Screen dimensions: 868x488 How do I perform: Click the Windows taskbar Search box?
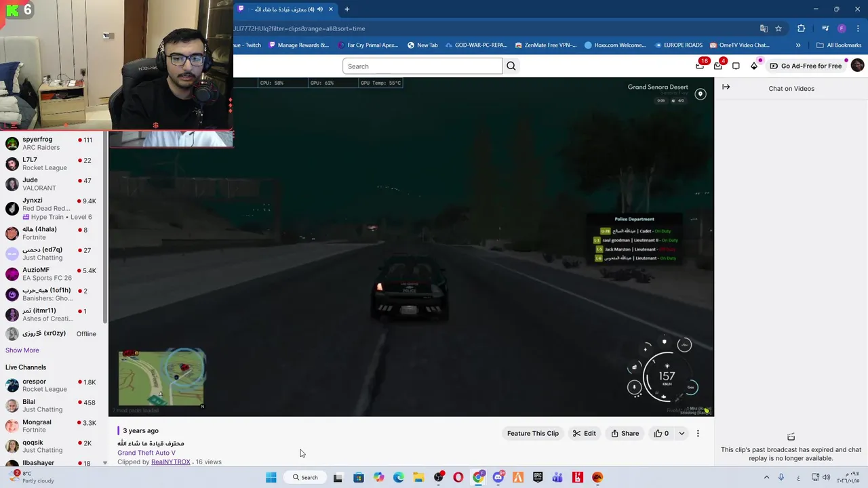point(304,477)
